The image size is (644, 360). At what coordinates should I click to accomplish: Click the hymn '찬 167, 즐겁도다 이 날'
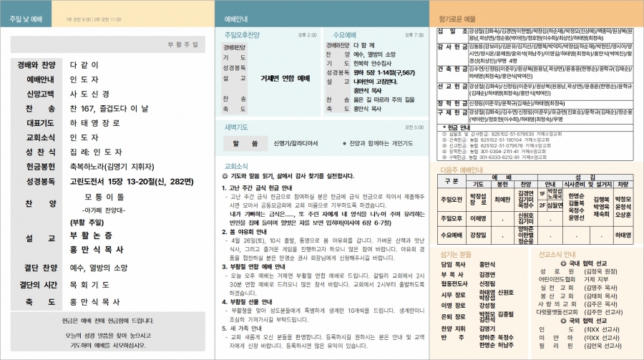109,109
